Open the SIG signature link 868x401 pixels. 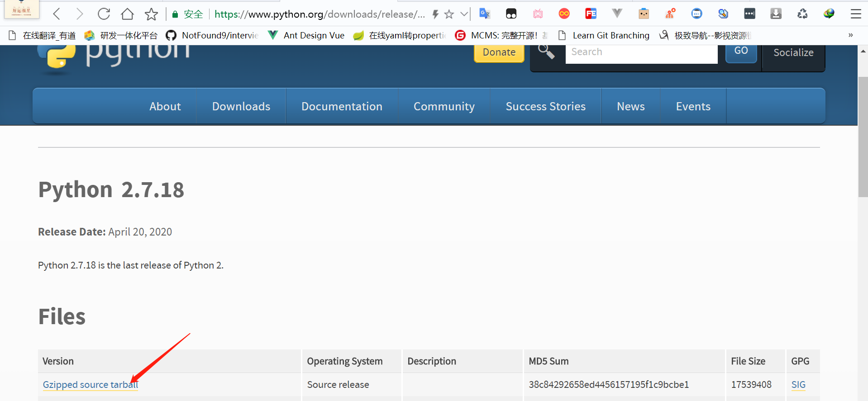(x=798, y=385)
